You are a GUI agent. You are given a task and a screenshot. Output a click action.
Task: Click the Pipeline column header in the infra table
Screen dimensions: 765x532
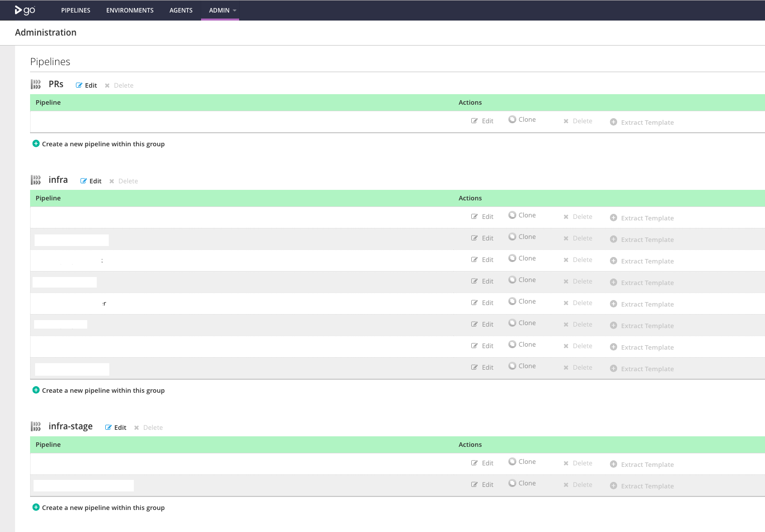point(48,198)
